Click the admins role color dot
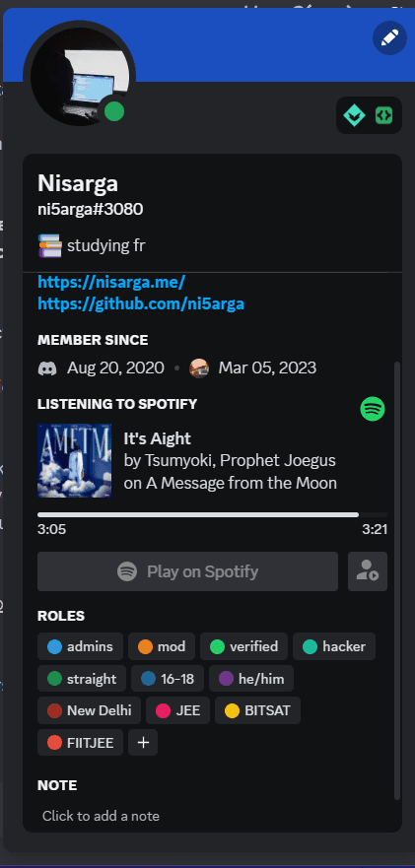This screenshot has height=868, width=415. click(54, 646)
